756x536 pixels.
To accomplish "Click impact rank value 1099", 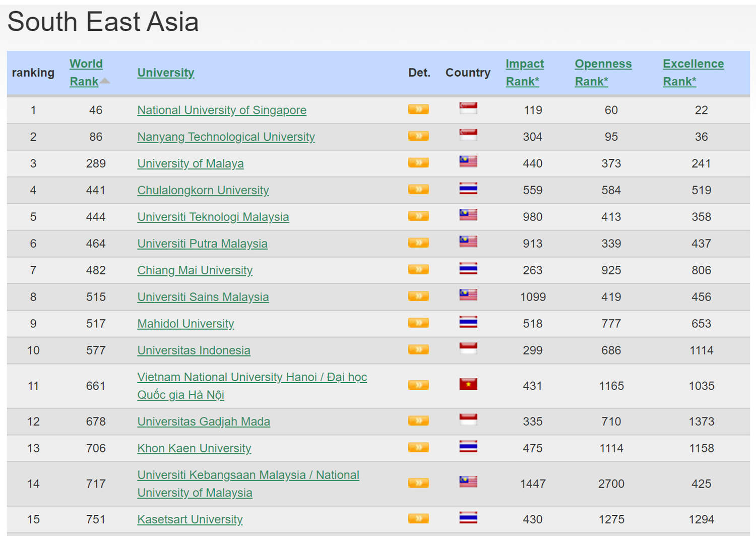I will click(533, 297).
